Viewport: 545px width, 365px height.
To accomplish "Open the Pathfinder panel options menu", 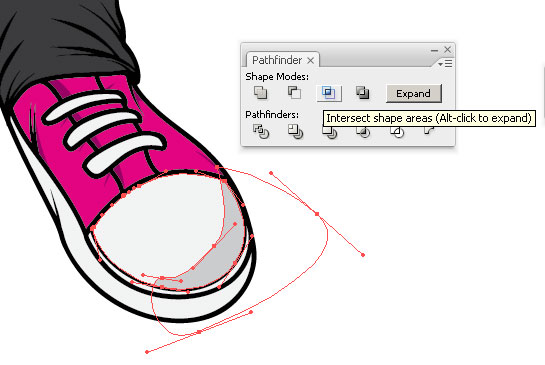I will [445, 64].
